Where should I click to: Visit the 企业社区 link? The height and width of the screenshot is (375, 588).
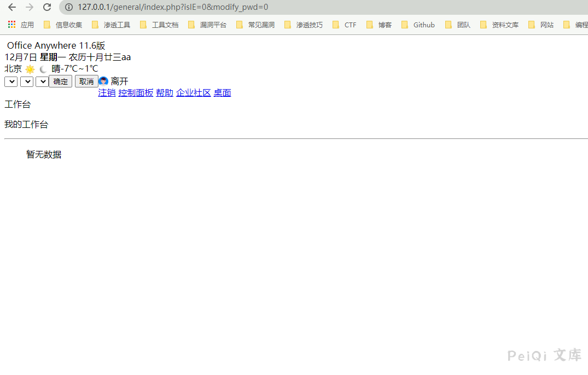click(193, 93)
